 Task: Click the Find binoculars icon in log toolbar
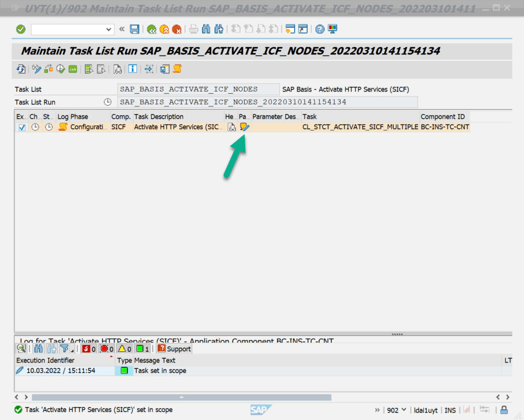coord(39,349)
